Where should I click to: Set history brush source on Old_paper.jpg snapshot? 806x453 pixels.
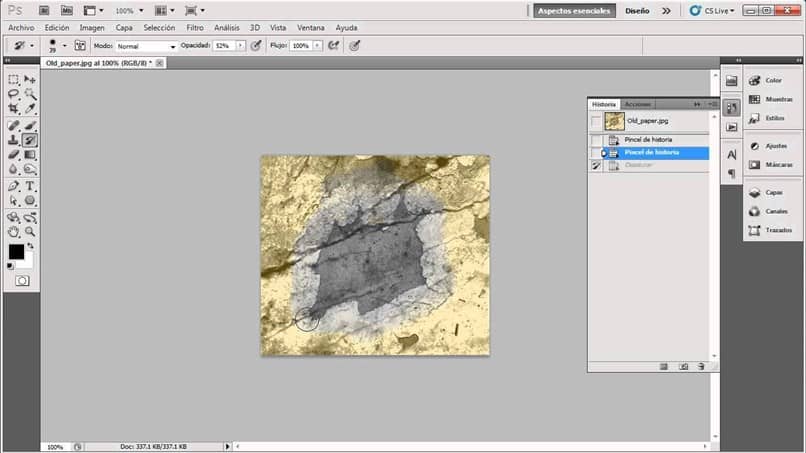click(x=596, y=121)
